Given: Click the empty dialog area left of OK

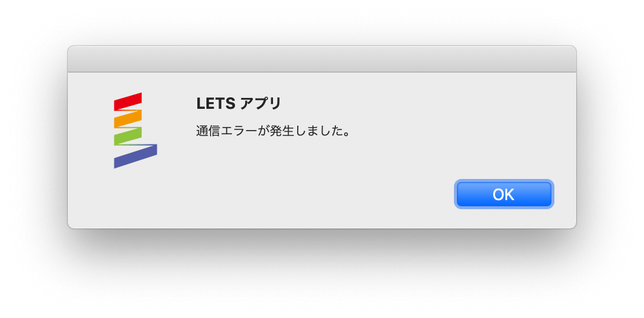Looking at the screenshot, I should coord(320,194).
